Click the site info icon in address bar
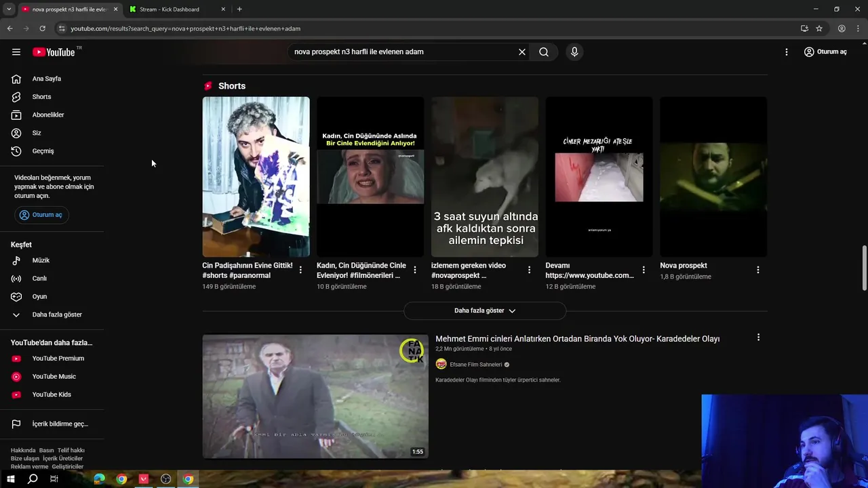The height and width of the screenshot is (488, 868). tap(62, 28)
